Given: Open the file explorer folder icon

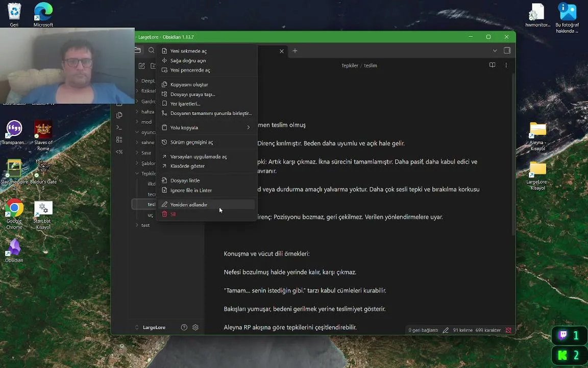Looking at the screenshot, I should (138, 50).
